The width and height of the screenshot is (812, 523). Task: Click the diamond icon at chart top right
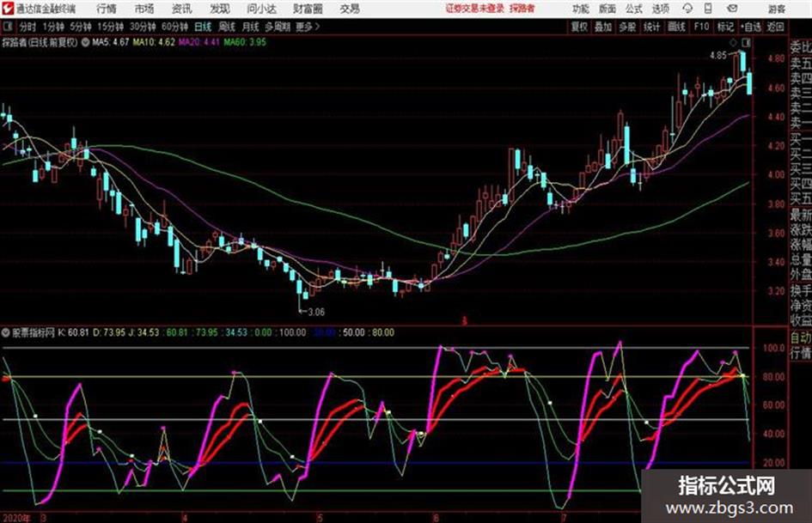(732, 42)
